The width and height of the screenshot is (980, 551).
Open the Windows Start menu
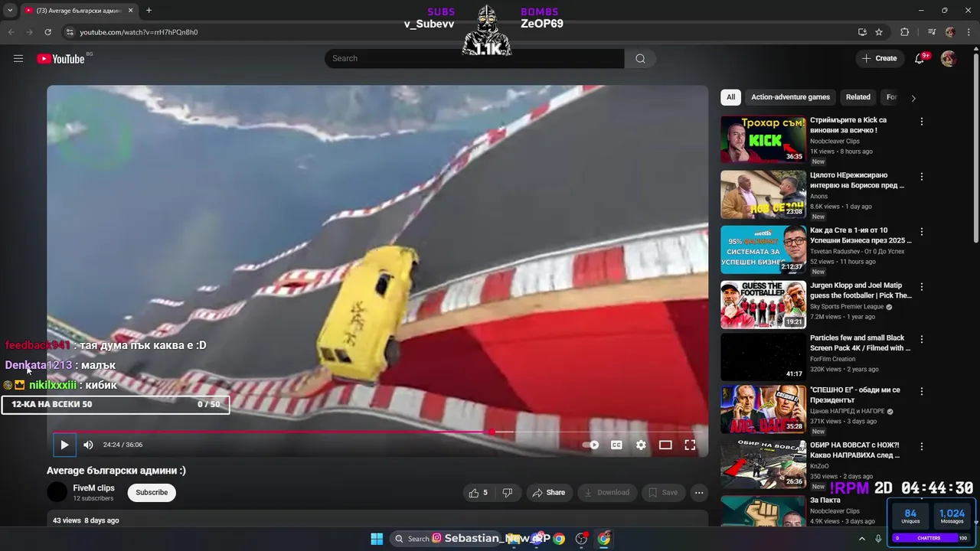pos(377,539)
